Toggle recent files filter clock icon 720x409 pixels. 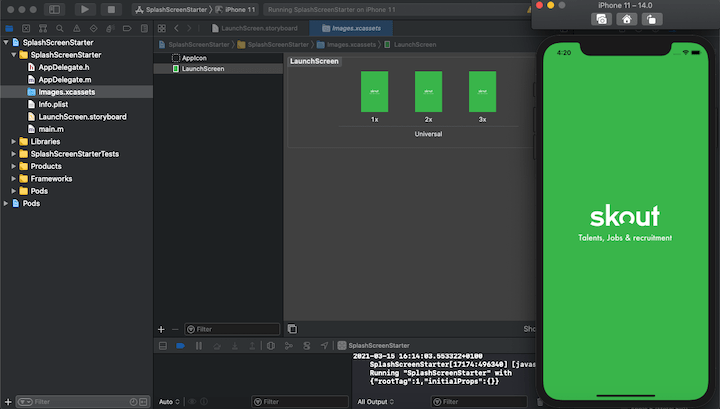[133, 402]
